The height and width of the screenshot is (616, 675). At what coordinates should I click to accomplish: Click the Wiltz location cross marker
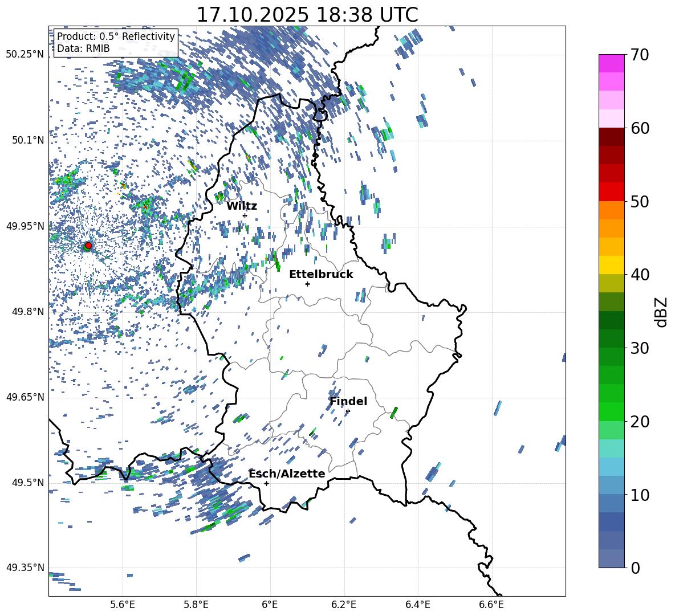pos(245,215)
